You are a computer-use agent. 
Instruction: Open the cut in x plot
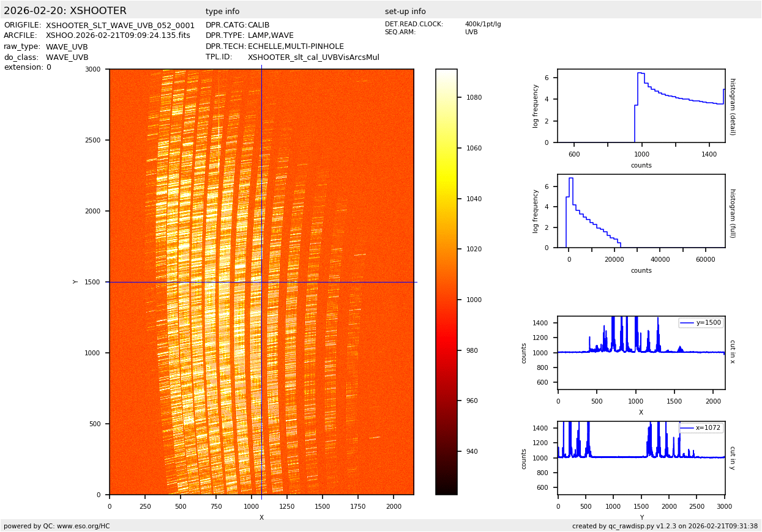[641, 353]
